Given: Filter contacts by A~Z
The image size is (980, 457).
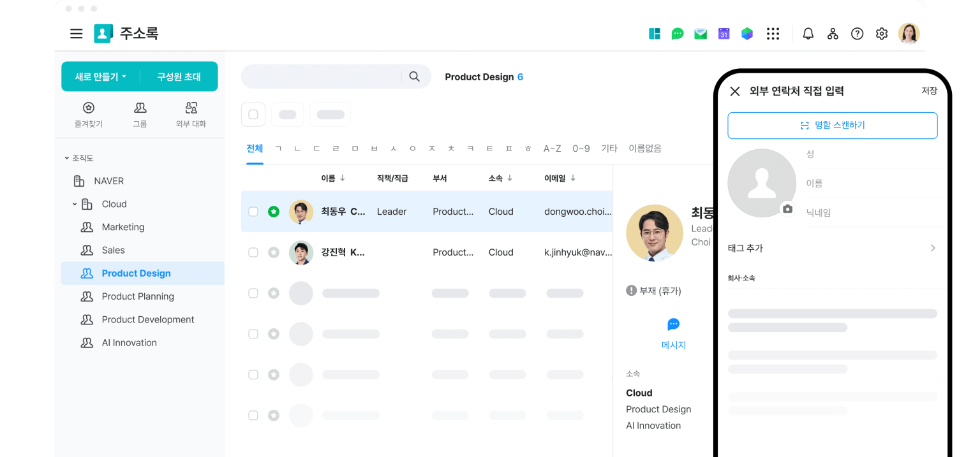Looking at the screenshot, I should click(552, 149).
